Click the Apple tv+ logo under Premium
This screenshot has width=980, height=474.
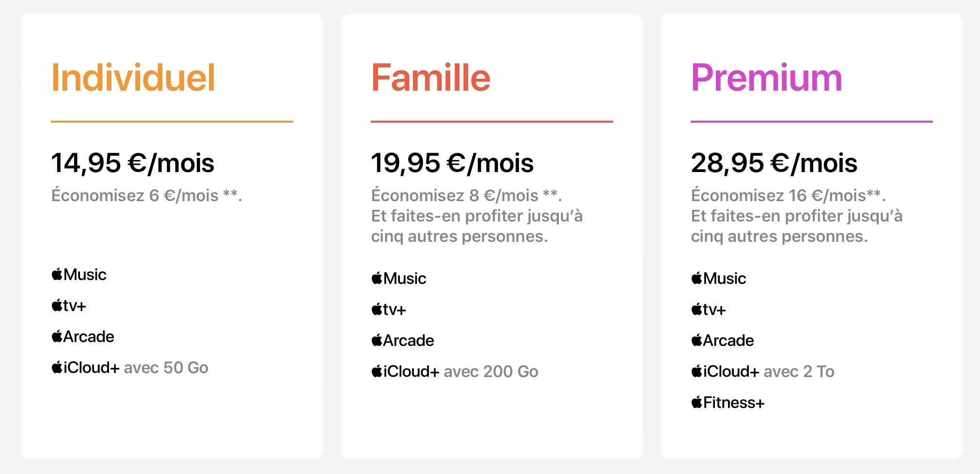click(x=709, y=309)
